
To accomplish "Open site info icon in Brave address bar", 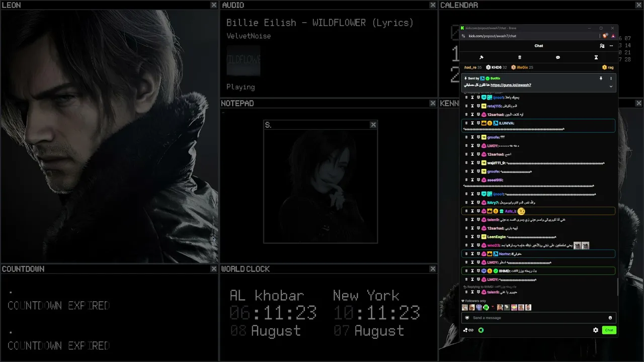I will (x=463, y=36).
